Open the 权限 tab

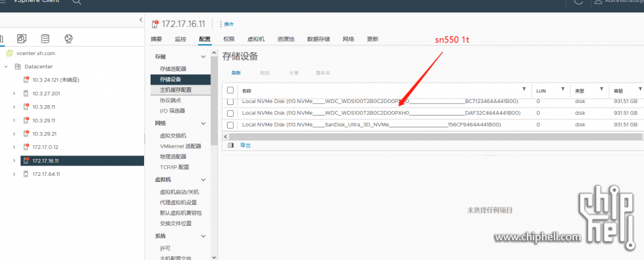pyautogui.click(x=229, y=39)
